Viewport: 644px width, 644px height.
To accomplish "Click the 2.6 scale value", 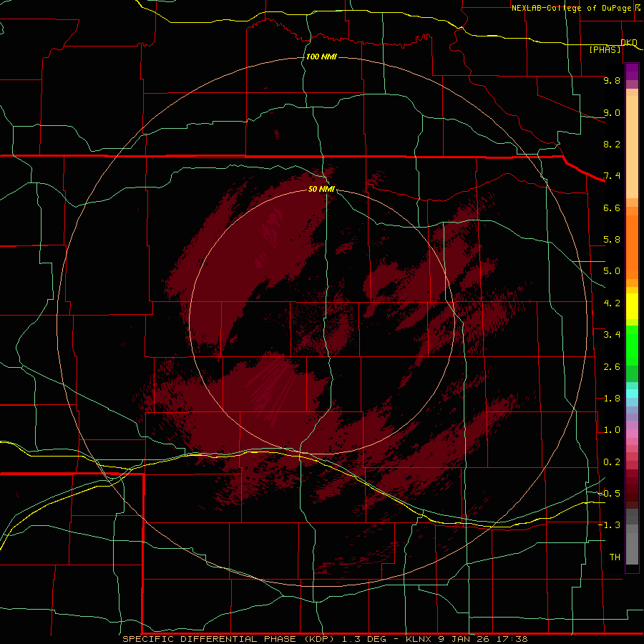I will [612, 367].
